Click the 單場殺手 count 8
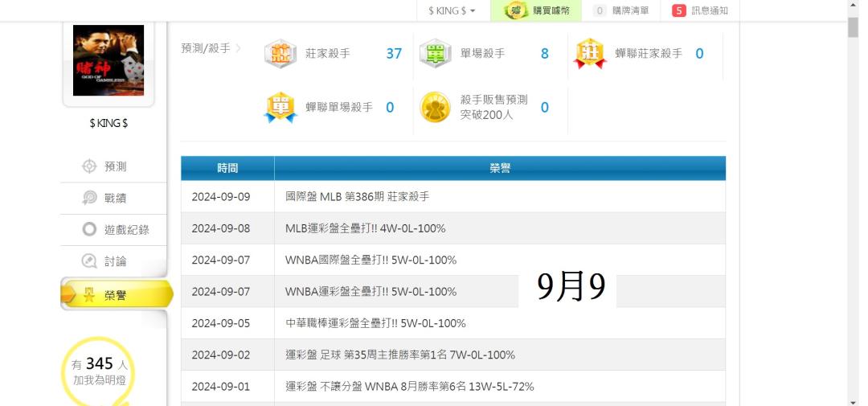 point(545,54)
